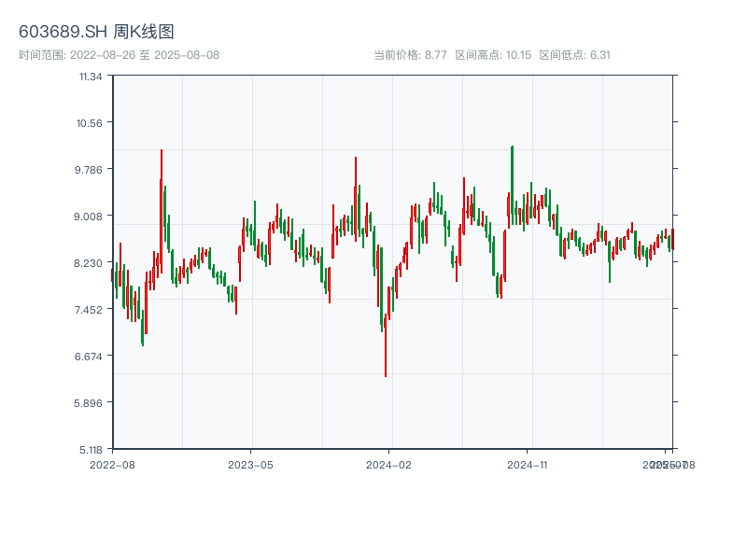Screen dimensions: 747x560
Task: Click y-axis value 5.896
Action: pos(88,403)
